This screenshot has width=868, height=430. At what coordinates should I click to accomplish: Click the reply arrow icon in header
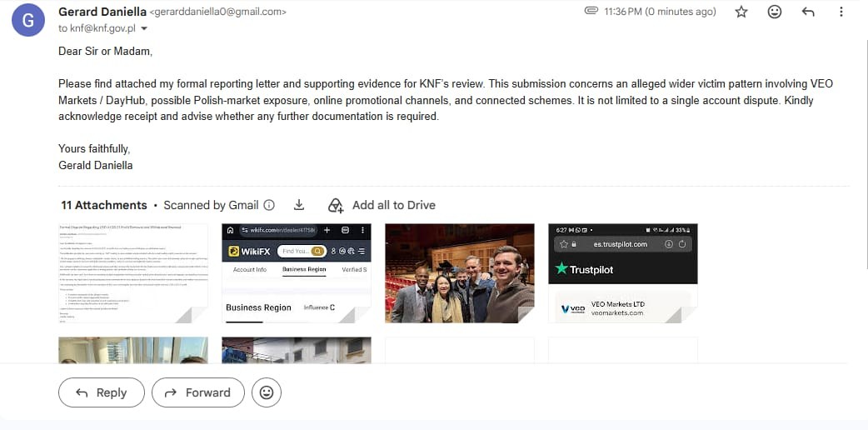tap(808, 12)
